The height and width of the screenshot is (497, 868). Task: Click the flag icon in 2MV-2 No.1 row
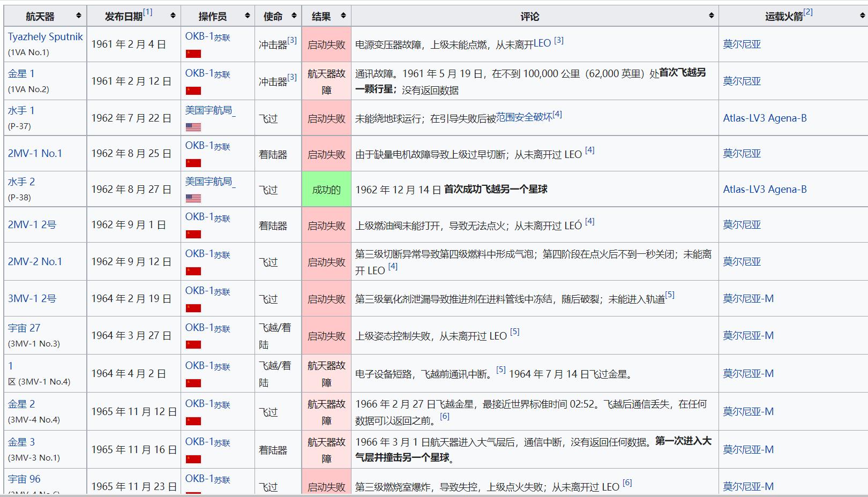click(x=193, y=271)
